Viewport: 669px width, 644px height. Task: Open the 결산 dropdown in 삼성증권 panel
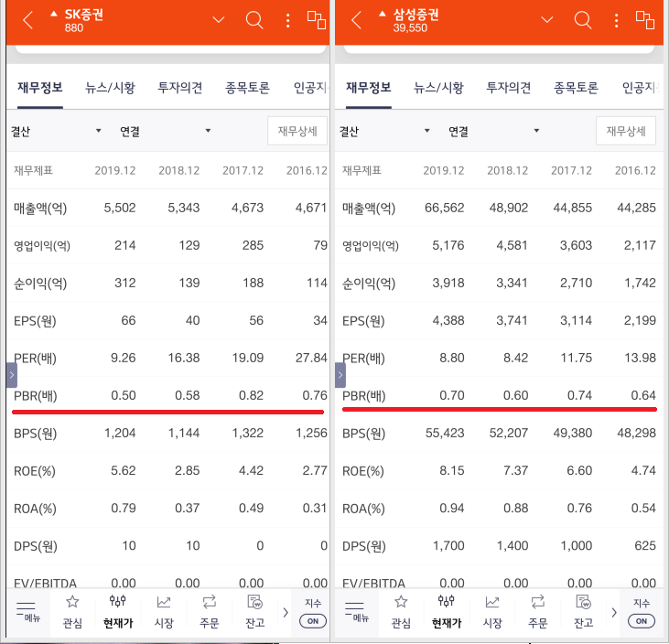(384, 131)
